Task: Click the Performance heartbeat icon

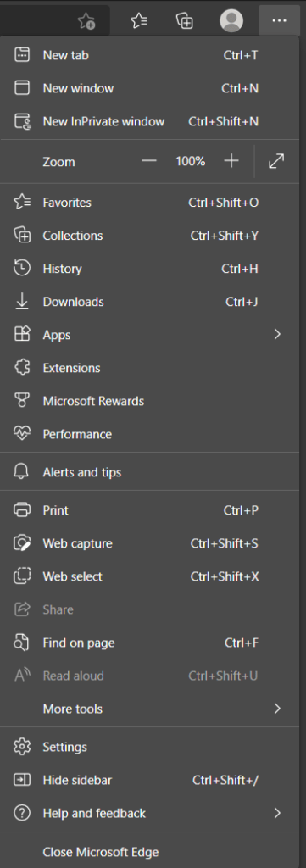Action: click(21, 434)
